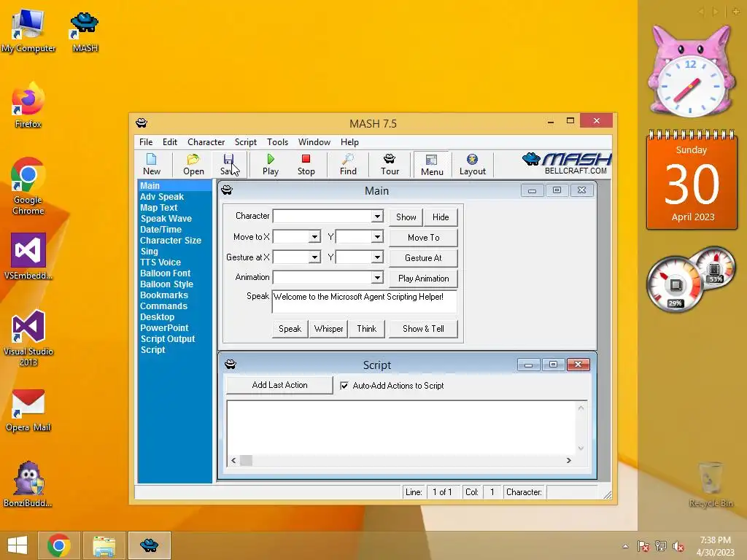This screenshot has width=747, height=560.
Task: Open File Explorer from the taskbar
Action: [x=104, y=545]
